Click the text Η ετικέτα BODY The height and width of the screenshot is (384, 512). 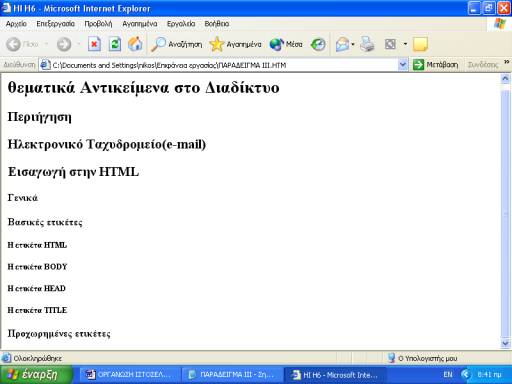37,267
